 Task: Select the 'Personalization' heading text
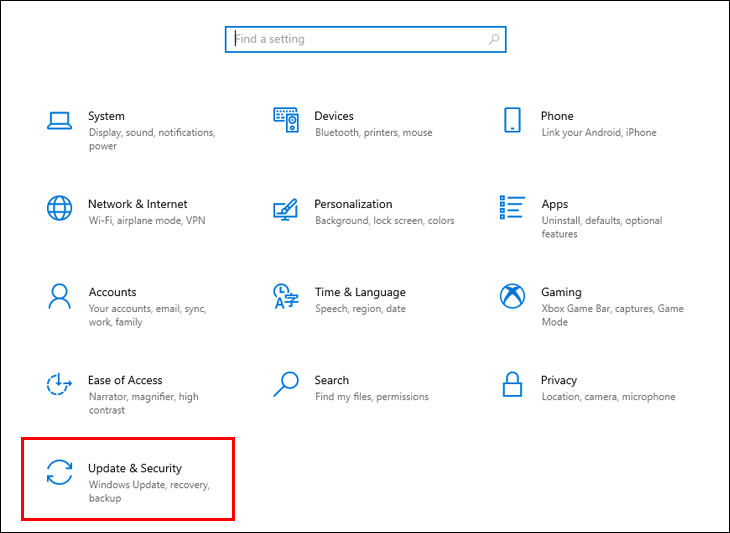tap(353, 204)
